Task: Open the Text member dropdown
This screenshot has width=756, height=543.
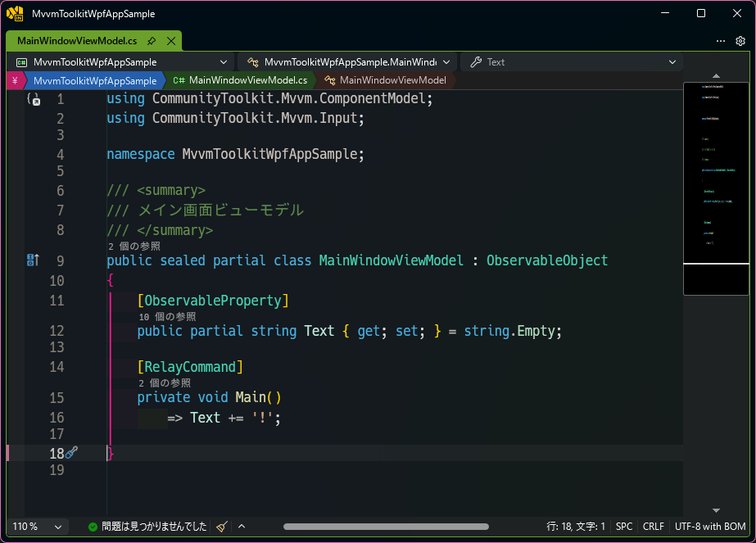Action: point(572,62)
